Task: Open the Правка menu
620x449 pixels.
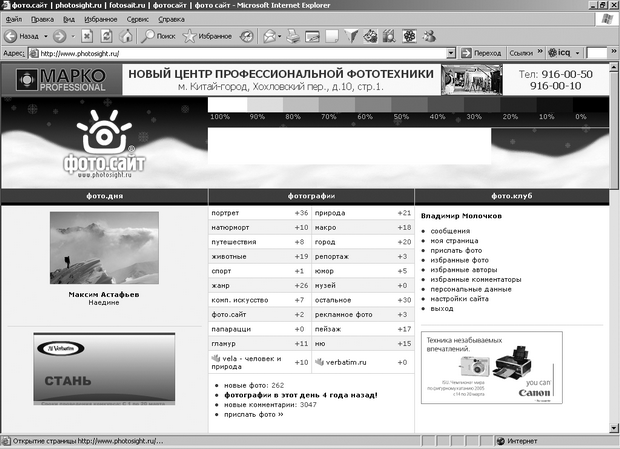Action: 42,19
